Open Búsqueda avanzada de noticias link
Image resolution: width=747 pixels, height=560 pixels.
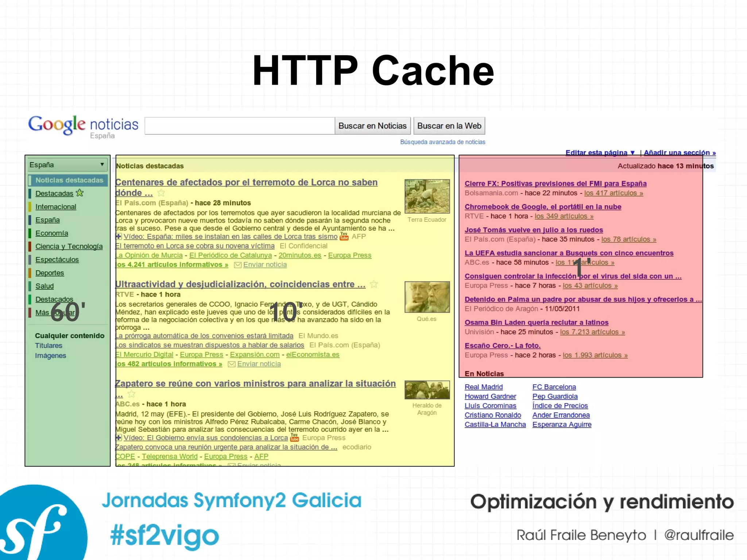pos(442,142)
